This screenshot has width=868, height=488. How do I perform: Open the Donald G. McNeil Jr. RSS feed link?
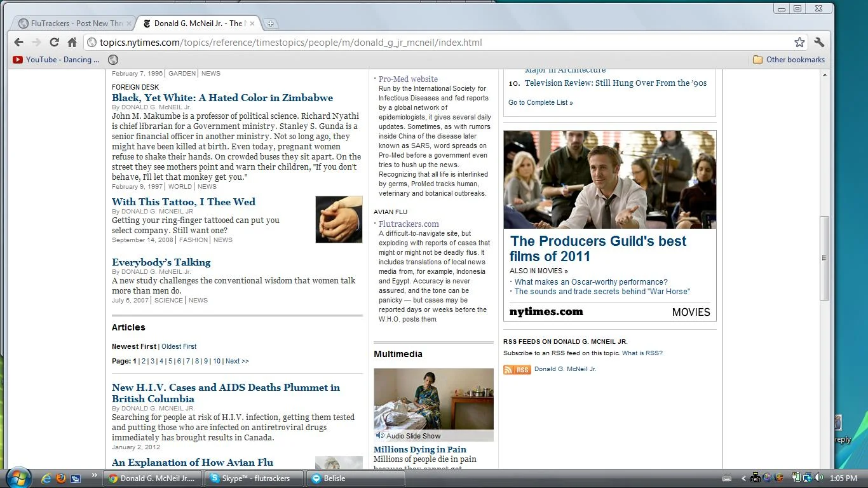pyautogui.click(x=565, y=369)
